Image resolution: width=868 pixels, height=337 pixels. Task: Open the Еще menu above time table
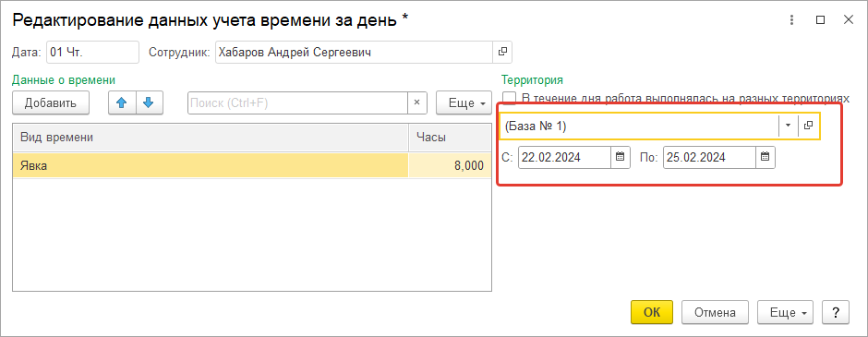pos(464,102)
